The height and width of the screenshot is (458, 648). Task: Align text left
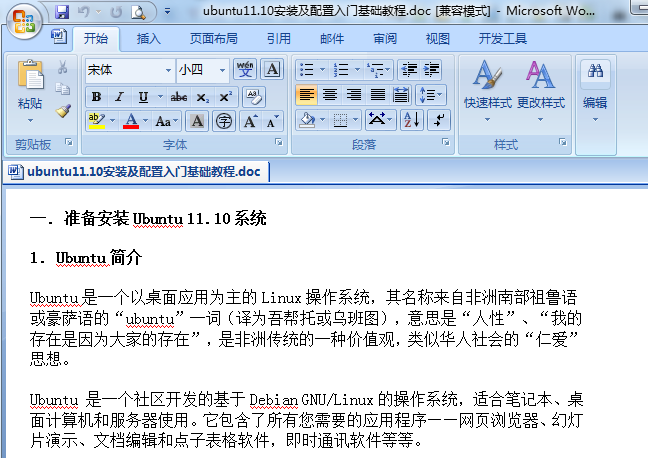pos(306,95)
